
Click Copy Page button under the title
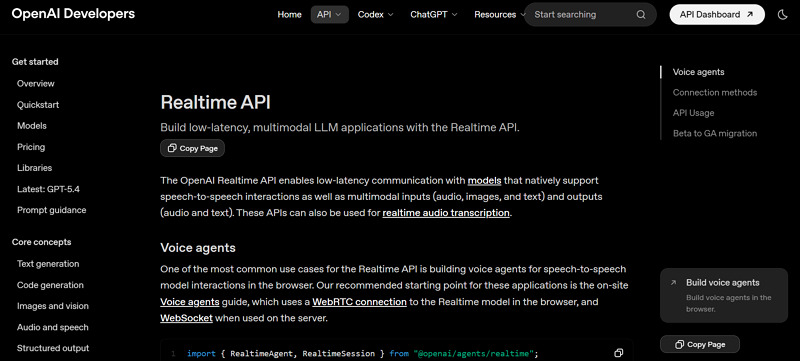point(192,148)
